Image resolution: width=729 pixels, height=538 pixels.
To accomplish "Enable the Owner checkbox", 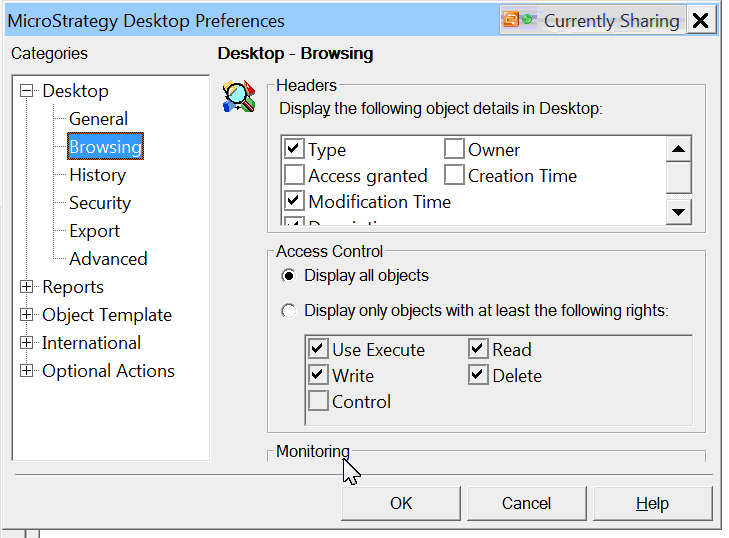I will tap(454, 149).
